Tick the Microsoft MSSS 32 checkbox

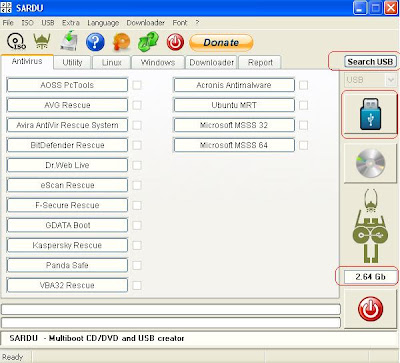tap(303, 125)
